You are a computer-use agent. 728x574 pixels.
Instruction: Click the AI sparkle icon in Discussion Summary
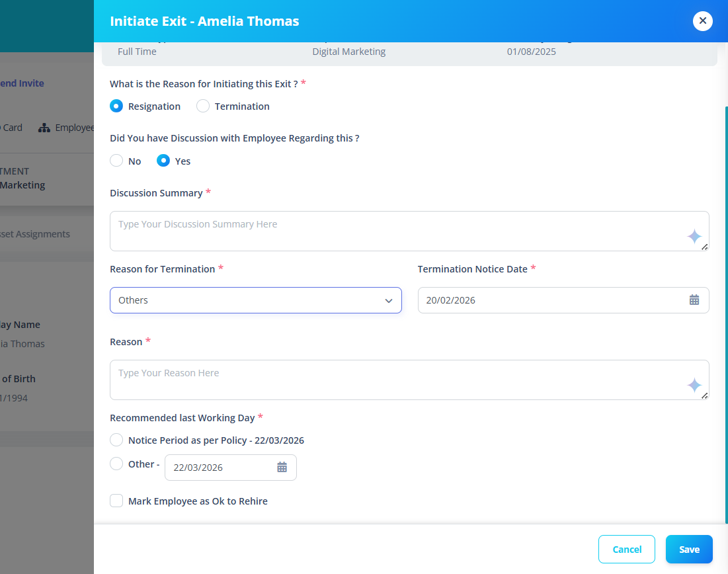click(x=694, y=236)
